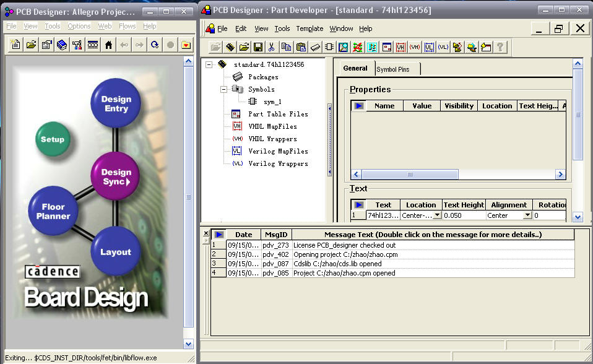Open the Template menu
Image resolution: width=593 pixels, height=364 pixels.
309,28
